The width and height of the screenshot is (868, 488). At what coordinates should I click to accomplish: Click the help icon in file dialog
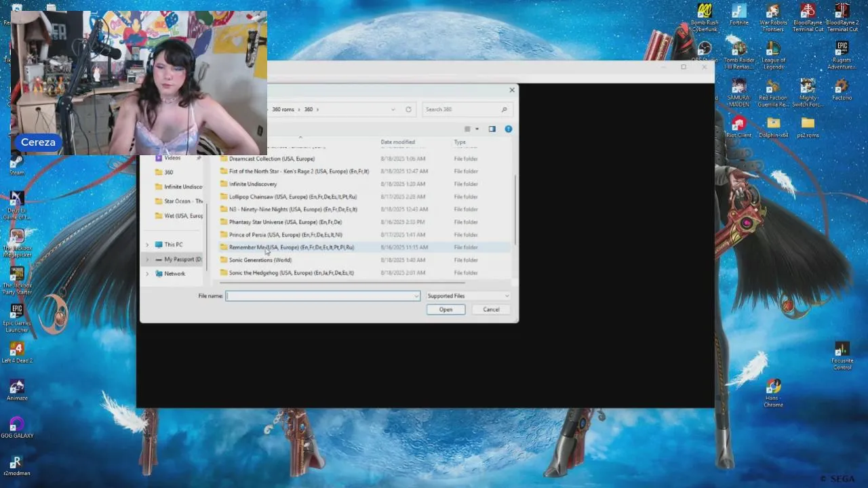508,129
